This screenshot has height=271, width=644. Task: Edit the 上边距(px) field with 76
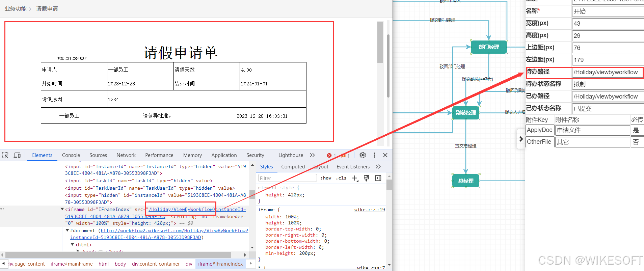(x=608, y=48)
